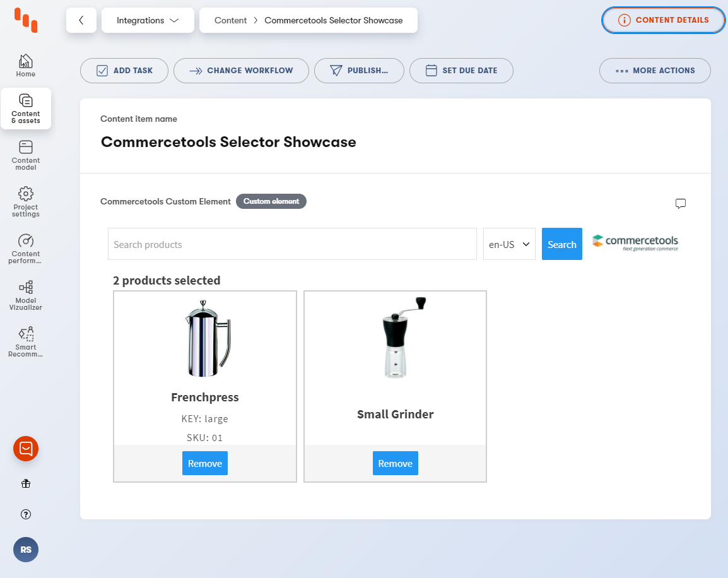The image size is (728, 578).
Task: Click 'KEY: large' text
Action: pyautogui.click(x=205, y=419)
